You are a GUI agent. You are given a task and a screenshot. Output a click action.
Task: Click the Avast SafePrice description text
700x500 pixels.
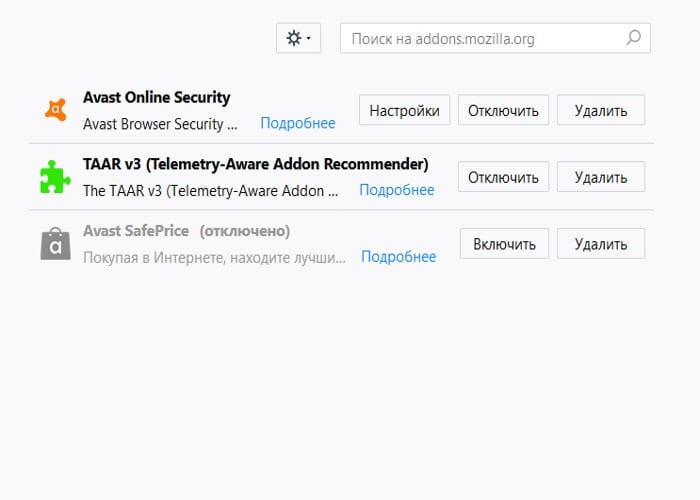(214, 257)
